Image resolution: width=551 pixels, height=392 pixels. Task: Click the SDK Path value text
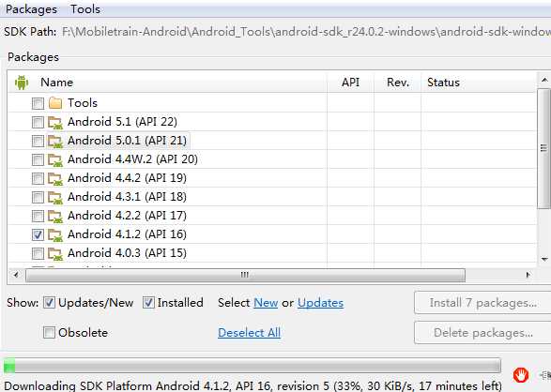(306, 32)
